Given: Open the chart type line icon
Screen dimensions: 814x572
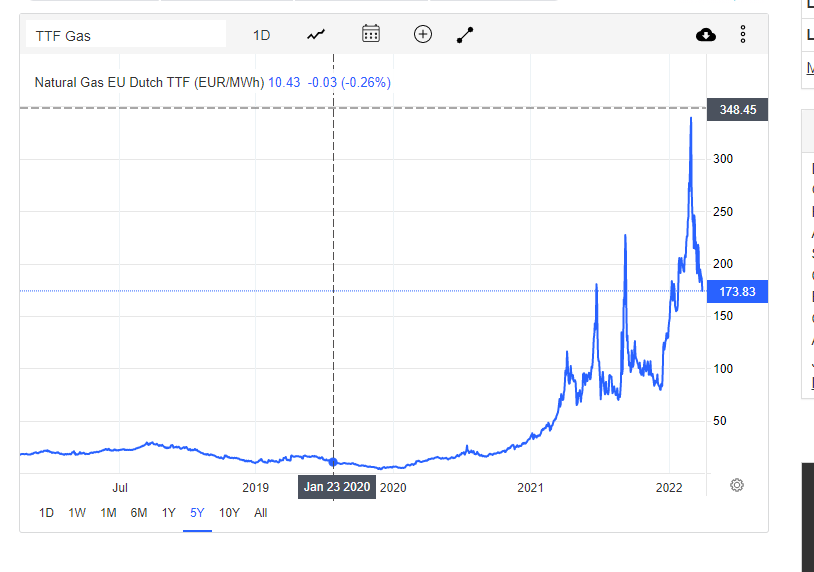Looking at the screenshot, I should [x=316, y=35].
